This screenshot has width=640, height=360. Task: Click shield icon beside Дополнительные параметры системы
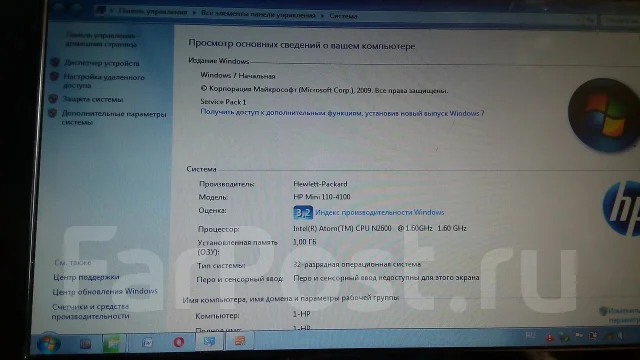[x=52, y=113]
